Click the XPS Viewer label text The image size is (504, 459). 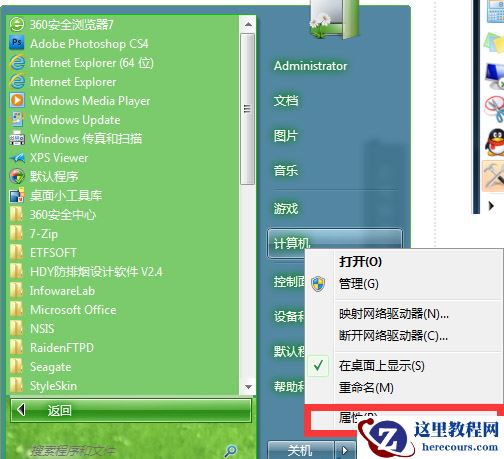coord(59,158)
